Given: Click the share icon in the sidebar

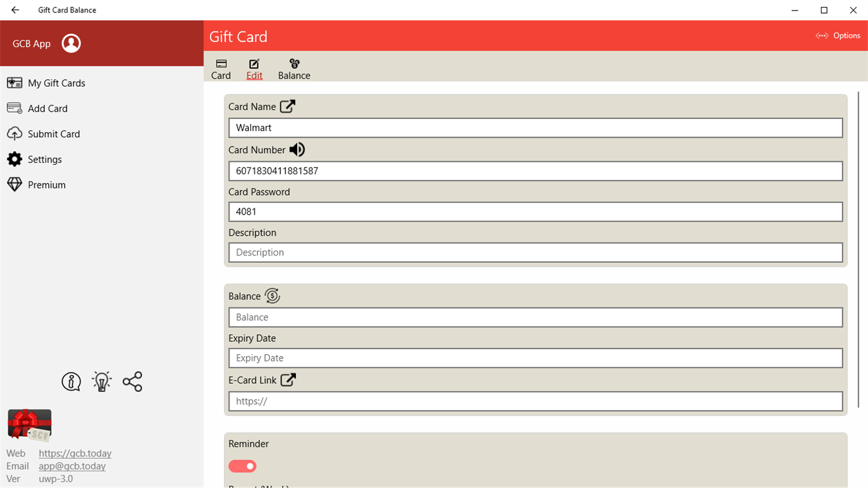Looking at the screenshot, I should [132, 381].
